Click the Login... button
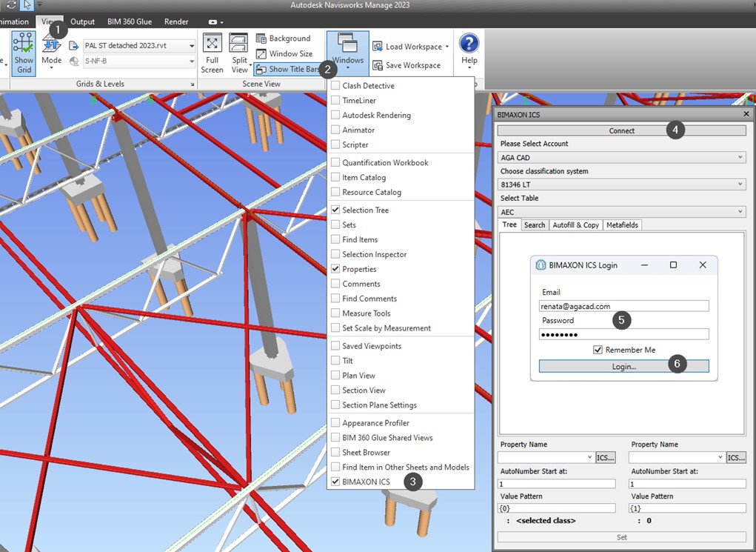The height and width of the screenshot is (552, 756). coord(624,366)
